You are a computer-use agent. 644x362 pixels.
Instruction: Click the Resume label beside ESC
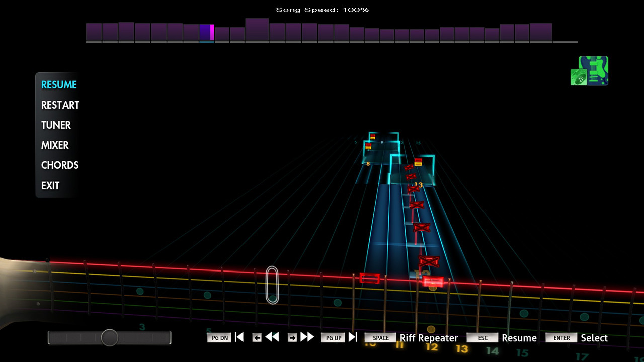coord(519,338)
